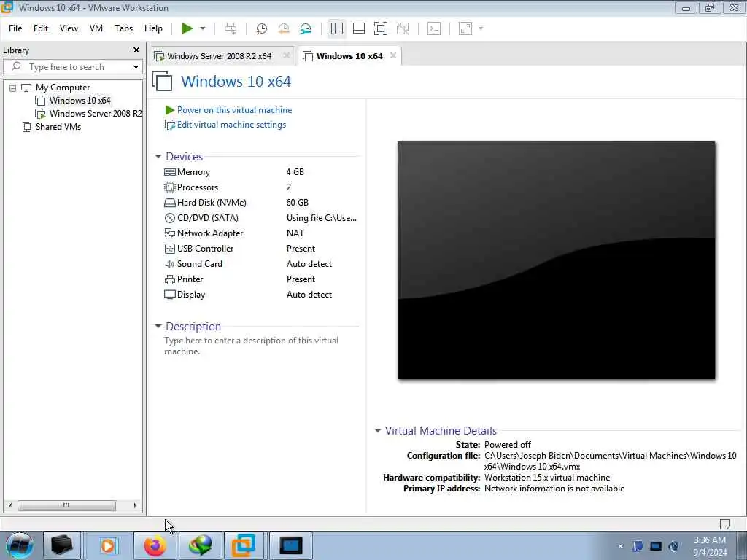
Task: Open the Edit menu
Action: (x=41, y=28)
